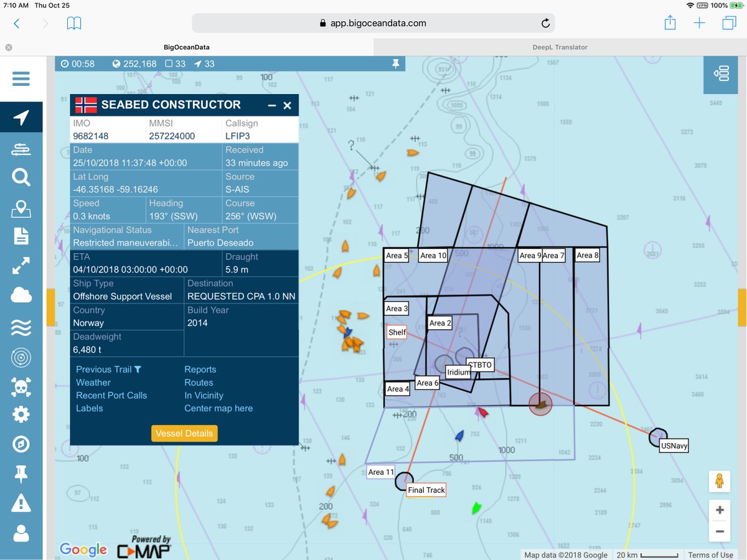Click the pushpin sidebar icon

[21, 474]
